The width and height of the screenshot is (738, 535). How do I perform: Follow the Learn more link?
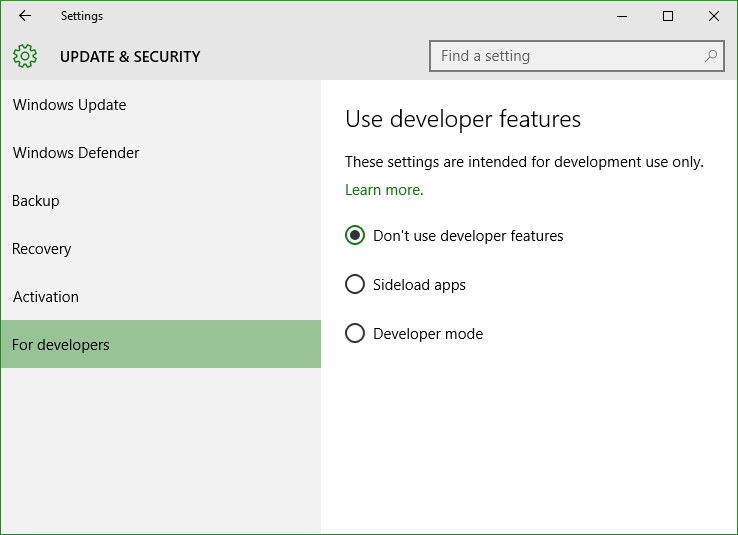click(x=384, y=190)
